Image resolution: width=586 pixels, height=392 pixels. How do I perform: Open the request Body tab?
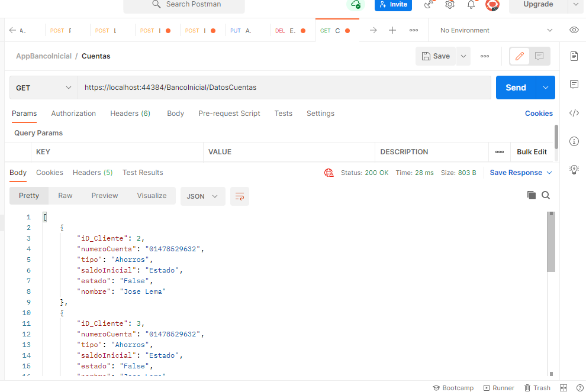pos(175,114)
